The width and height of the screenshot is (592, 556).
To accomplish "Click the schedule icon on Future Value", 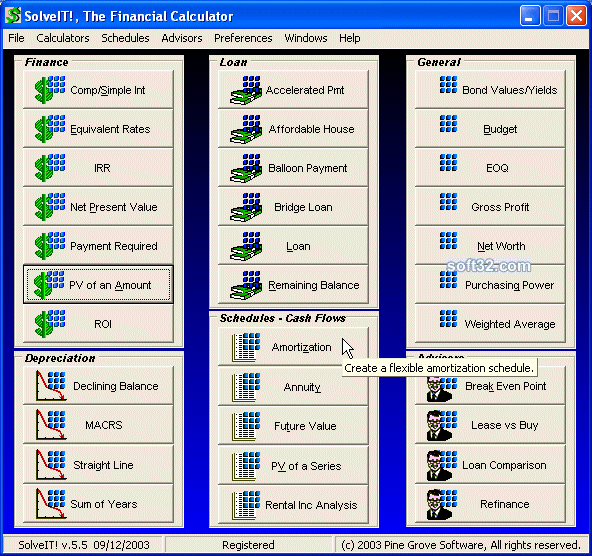I will [246, 426].
